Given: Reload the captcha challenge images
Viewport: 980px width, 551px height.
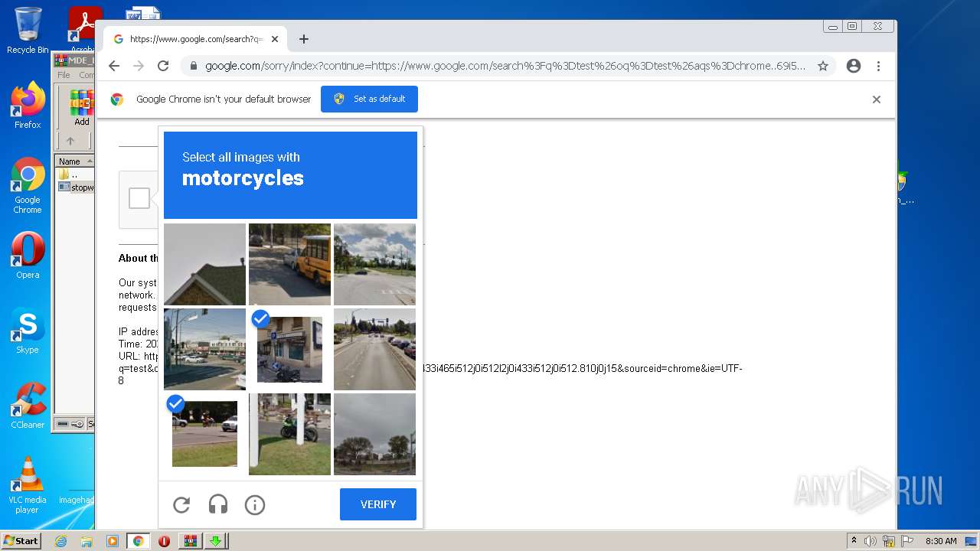Looking at the screenshot, I should [181, 505].
